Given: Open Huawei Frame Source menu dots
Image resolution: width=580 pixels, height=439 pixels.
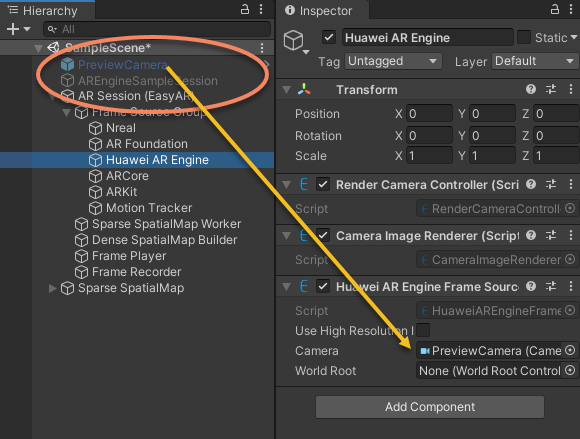Looking at the screenshot, I should click(x=571, y=286).
